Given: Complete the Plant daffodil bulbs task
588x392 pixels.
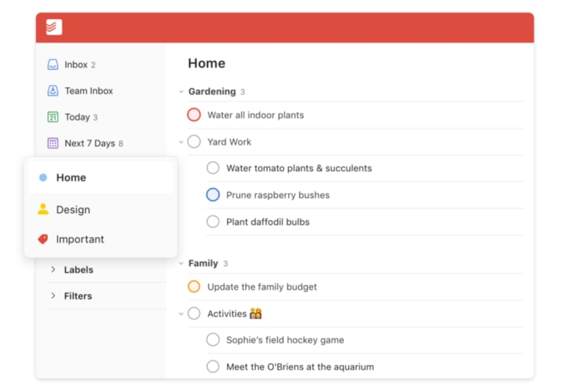Looking at the screenshot, I should coord(213,221).
